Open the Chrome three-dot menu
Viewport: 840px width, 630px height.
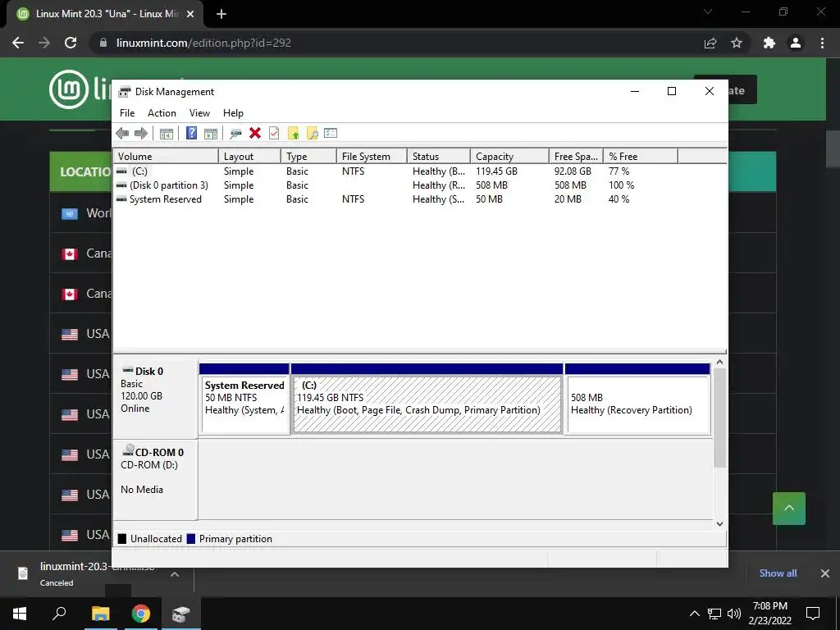(x=822, y=43)
